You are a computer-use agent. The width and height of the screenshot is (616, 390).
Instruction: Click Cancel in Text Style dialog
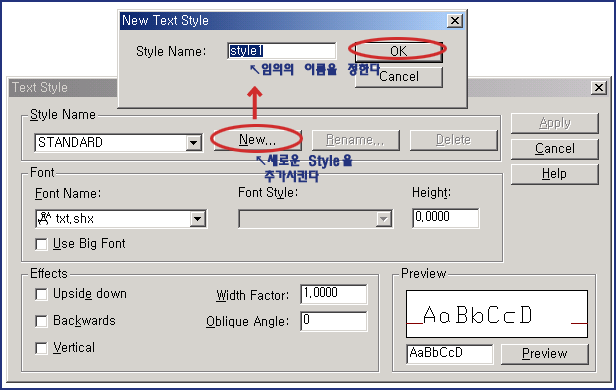pos(555,149)
